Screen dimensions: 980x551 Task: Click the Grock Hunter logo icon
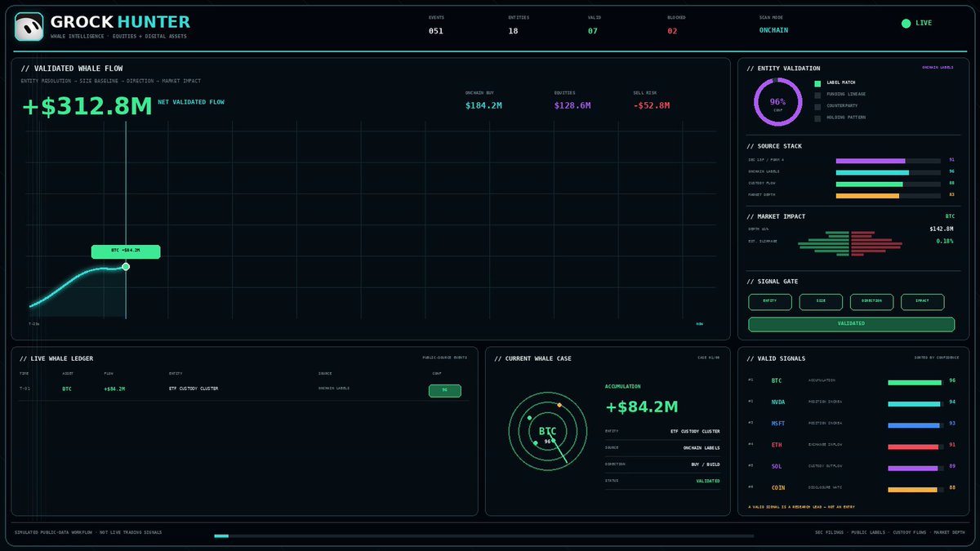tap(29, 27)
